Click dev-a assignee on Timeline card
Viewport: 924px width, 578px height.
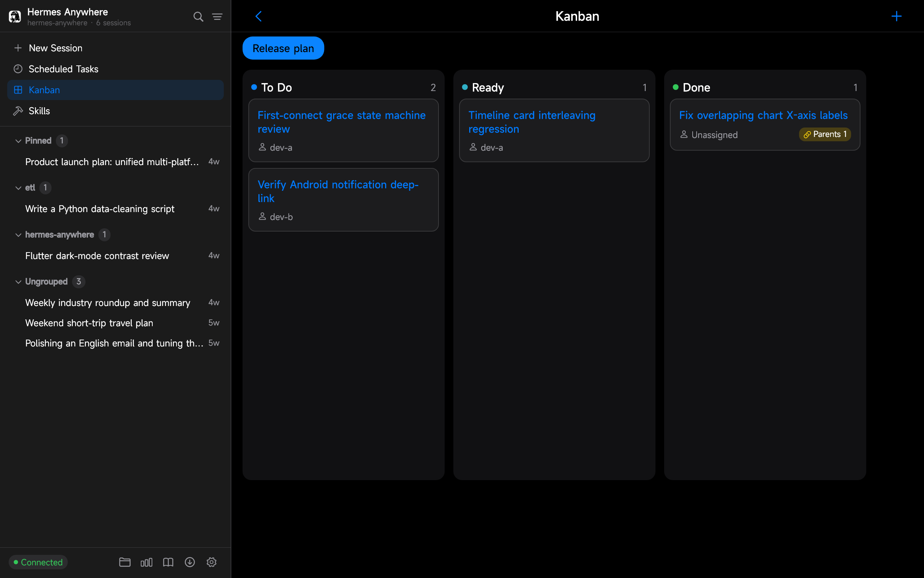(x=486, y=147)
